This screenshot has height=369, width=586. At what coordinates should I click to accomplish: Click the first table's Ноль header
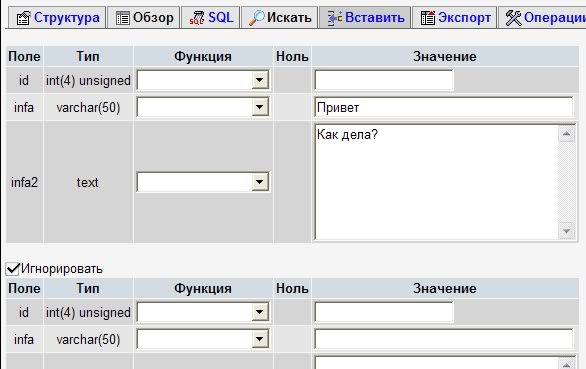click(x=292, y=56)
